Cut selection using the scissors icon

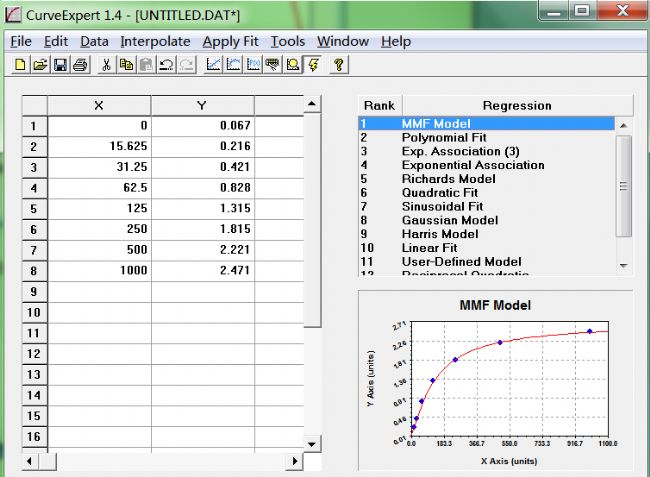point(106,64)
